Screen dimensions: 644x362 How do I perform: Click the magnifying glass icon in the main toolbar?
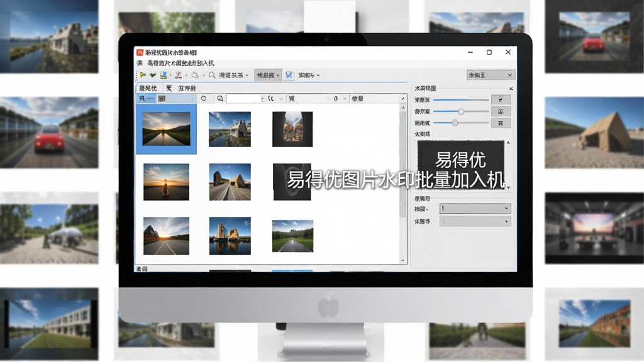[212, 75]
